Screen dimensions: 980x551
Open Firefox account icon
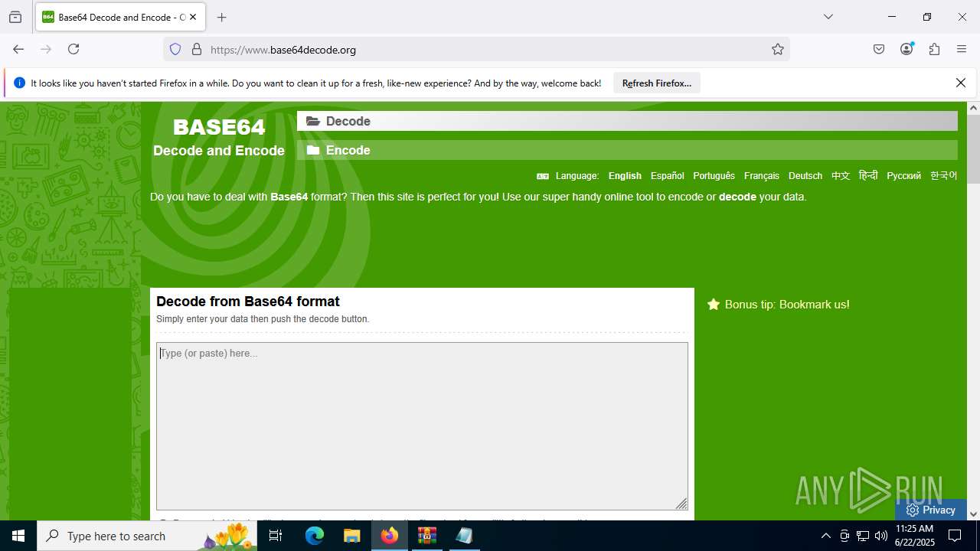[906, 49]
